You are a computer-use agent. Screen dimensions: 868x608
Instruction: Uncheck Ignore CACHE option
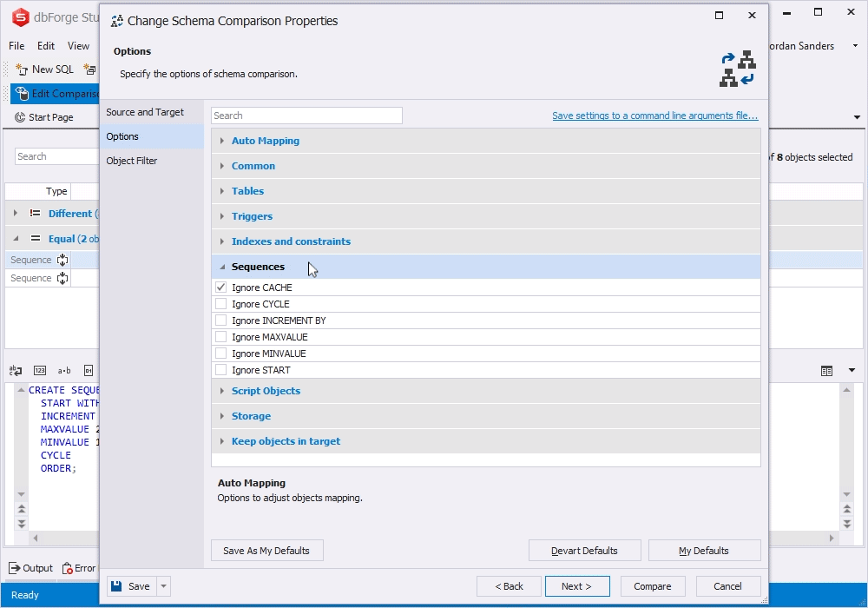click(x=220, y=287)
